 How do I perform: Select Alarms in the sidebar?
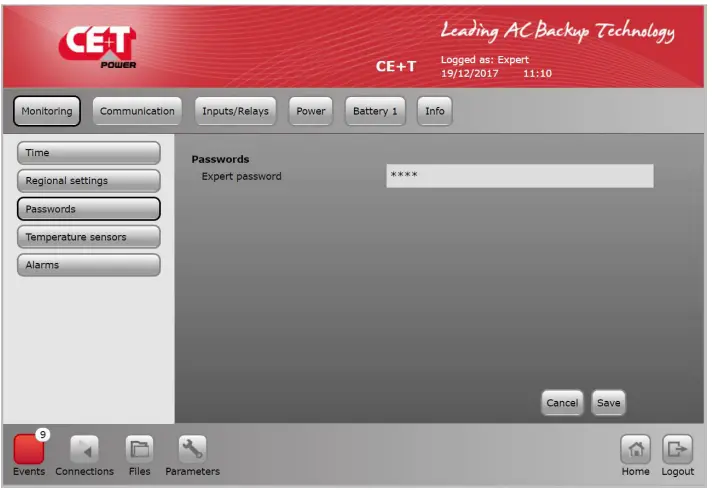coord(89,265)
